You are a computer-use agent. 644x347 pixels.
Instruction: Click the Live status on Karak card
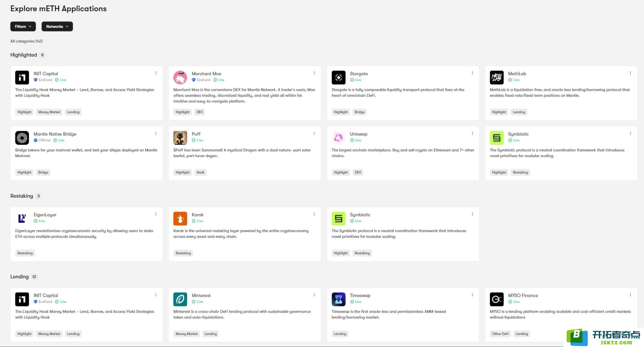(x=197, y=221)
